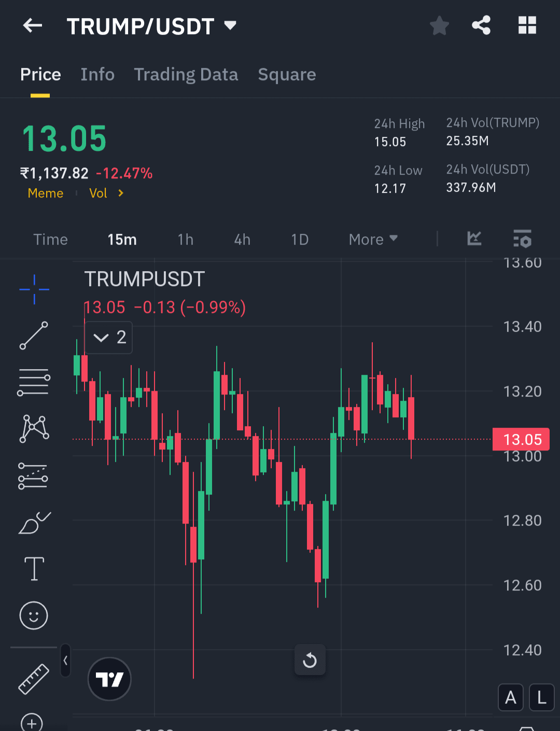Open the emoji sticker tool
Viewport: 560px width, 731px height.
(x=34, y=615)
